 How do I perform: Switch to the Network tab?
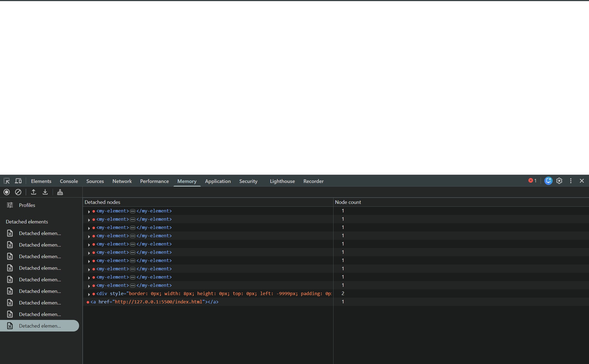(122, 181)
